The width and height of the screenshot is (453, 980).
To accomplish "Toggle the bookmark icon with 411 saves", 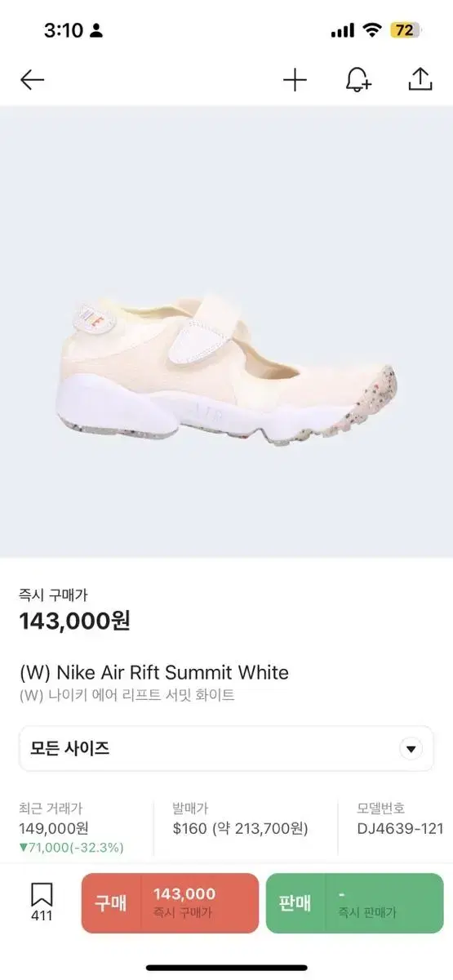I will click(42, 902).
